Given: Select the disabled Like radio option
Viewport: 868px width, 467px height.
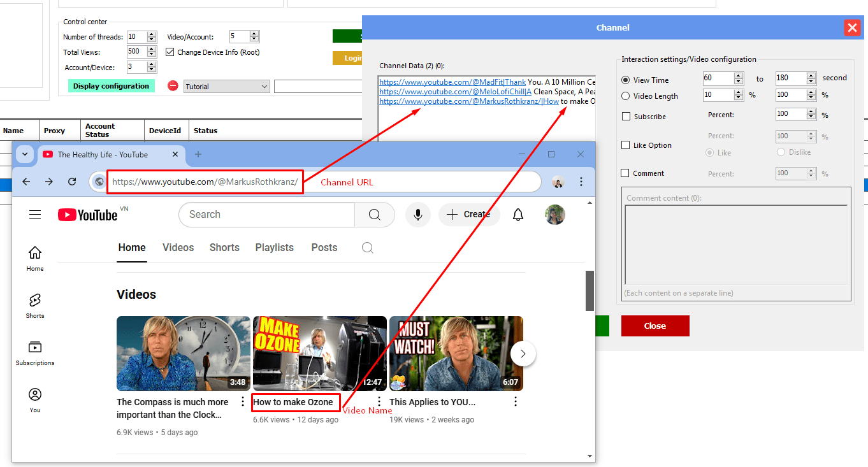Looking at the screenshot, I should click(709, 152).
